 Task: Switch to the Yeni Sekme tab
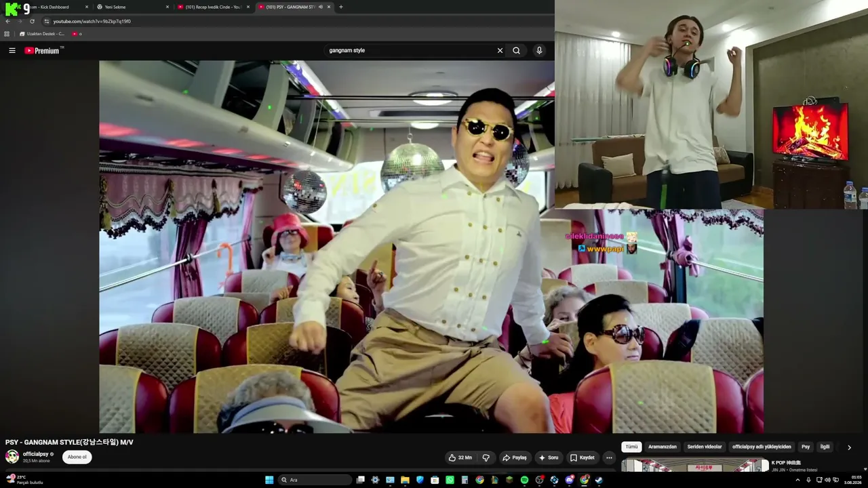[132, 7]
